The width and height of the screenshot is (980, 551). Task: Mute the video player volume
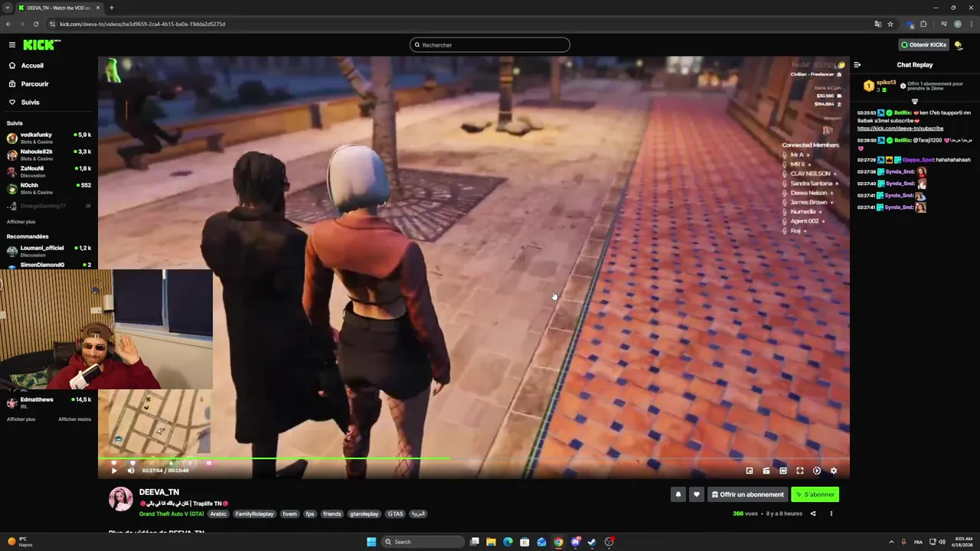point(131,471)
